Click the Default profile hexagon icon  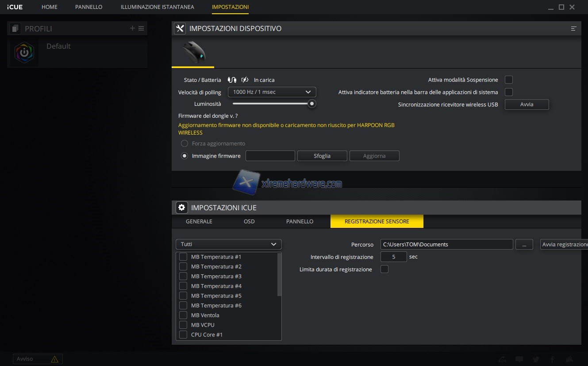[x=24, y=52]
